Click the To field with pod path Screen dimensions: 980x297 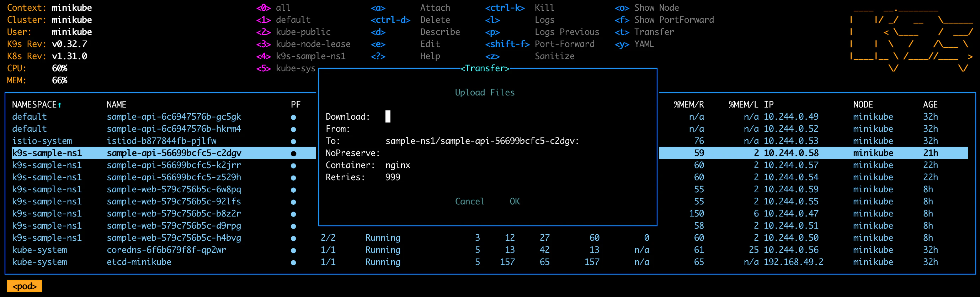tap(482, 141)
